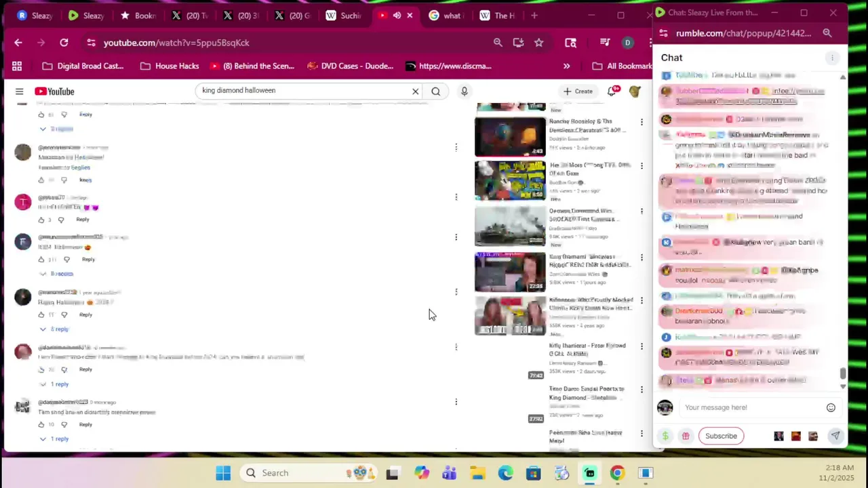Send the Rumble chat message arrow

tap(835, 436)
